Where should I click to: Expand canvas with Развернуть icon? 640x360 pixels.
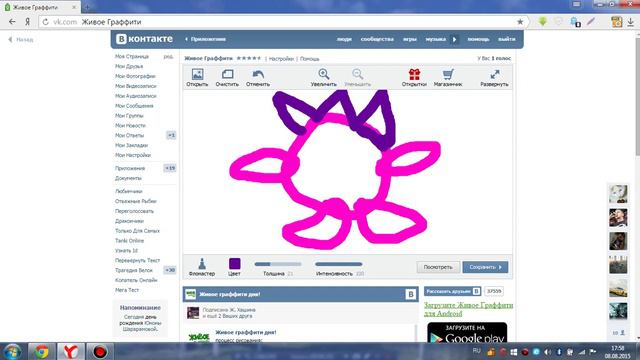click(x=494, y=77)
